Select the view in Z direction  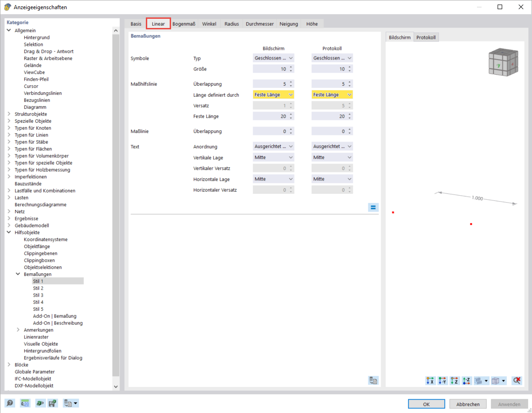click(454, 380)
